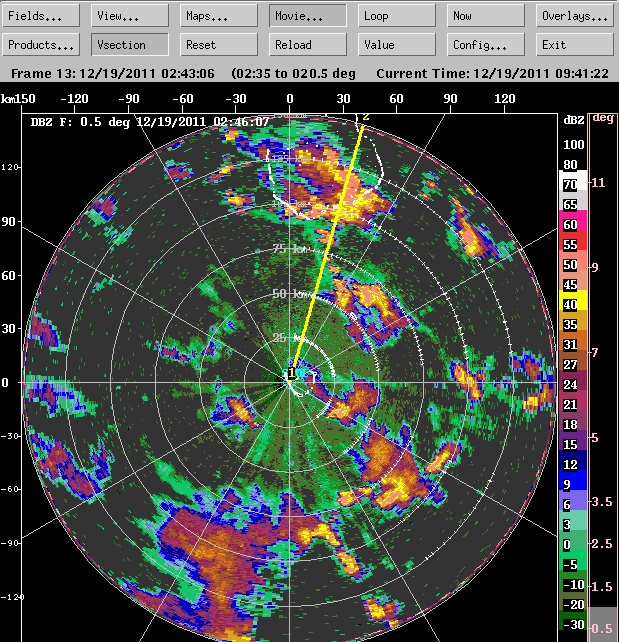Screen dimensions: 619x642
Task: Click the deg elevation scale header
Action: [x=603, y=118]
